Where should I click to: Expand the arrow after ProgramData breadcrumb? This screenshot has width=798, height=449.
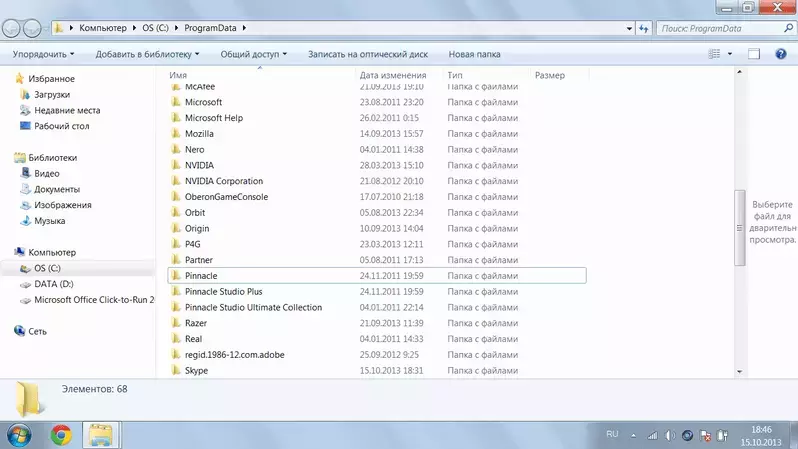tap(244, 28)
